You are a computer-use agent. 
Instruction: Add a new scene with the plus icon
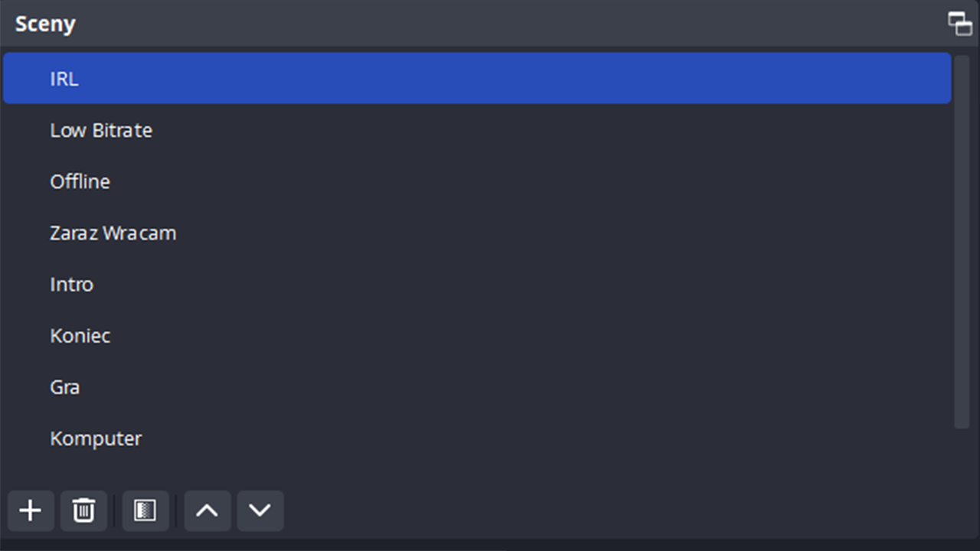click(31, 510)
